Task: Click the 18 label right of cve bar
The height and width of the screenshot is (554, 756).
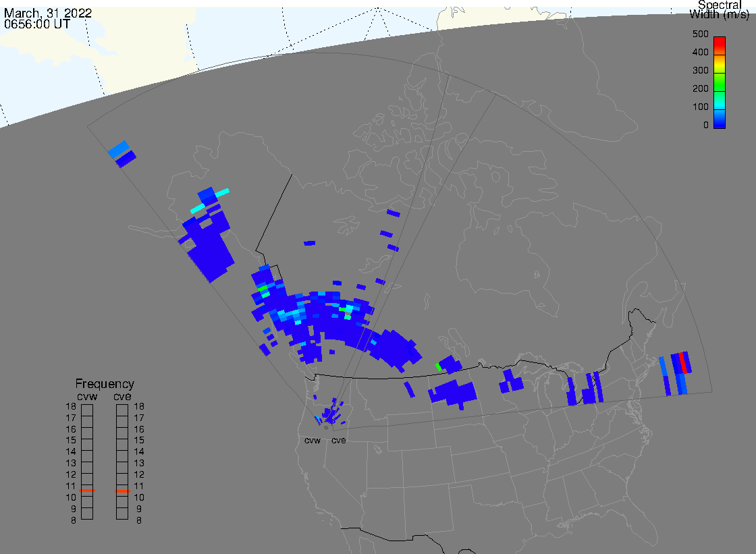Action: pyautogui.click(x=139, y=406)
